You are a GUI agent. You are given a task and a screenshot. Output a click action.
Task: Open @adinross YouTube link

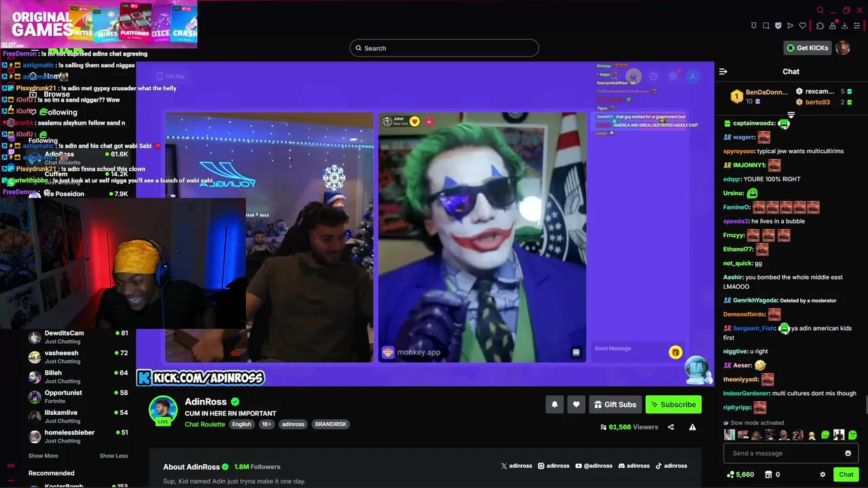tap(593, 466)
